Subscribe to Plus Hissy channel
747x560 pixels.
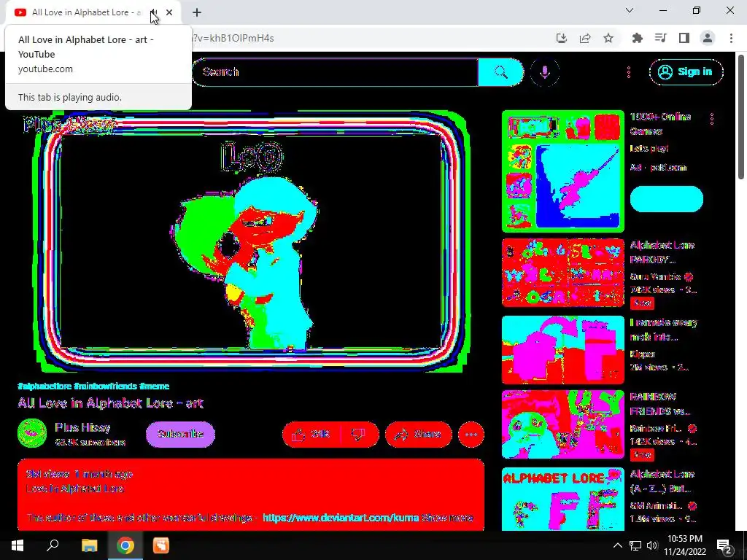pos(180,434)
